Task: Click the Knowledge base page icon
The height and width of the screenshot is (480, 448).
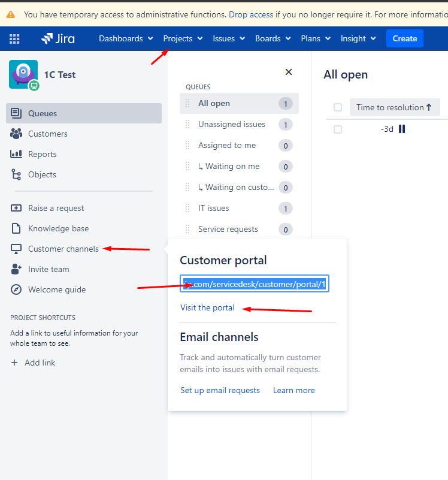Action: click(x=16, y=228)
